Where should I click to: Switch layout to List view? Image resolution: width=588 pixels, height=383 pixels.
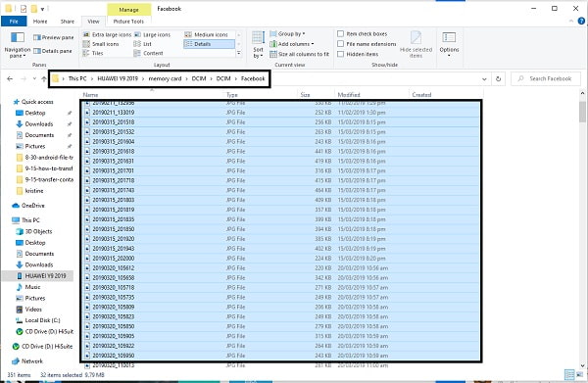[143, 44]
